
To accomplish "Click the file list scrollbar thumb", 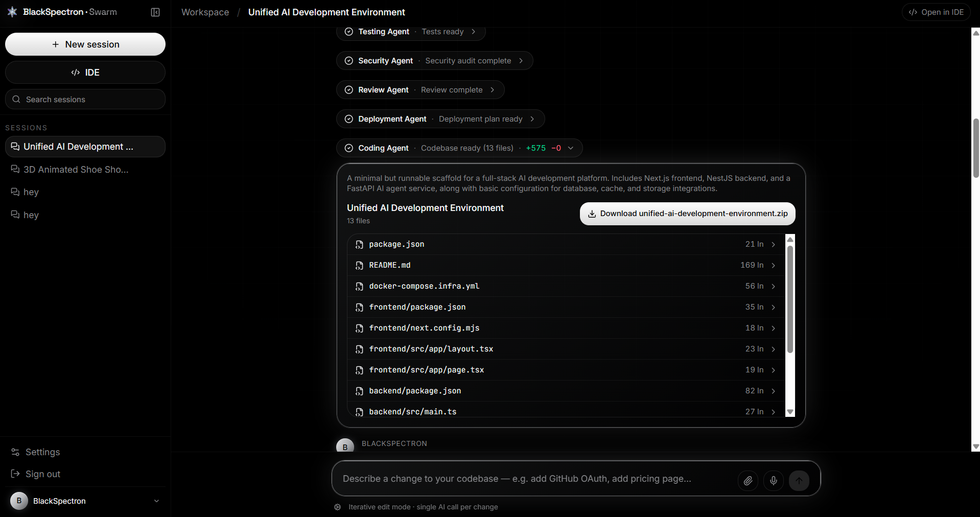I will 790,299.
